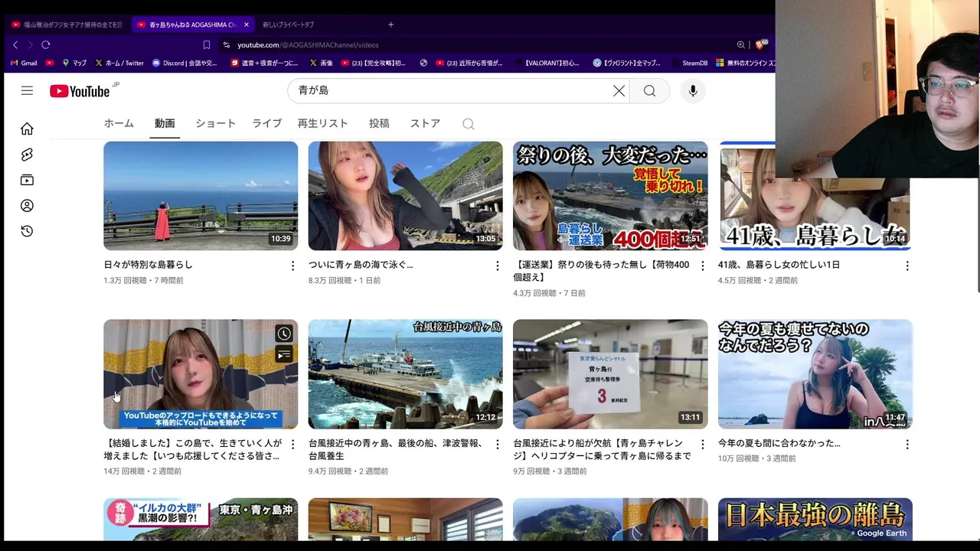The height and width of the screenshot is (551, 980).
Task: Open the イルカの大群 news thumbnail
Action: (201, 520)
